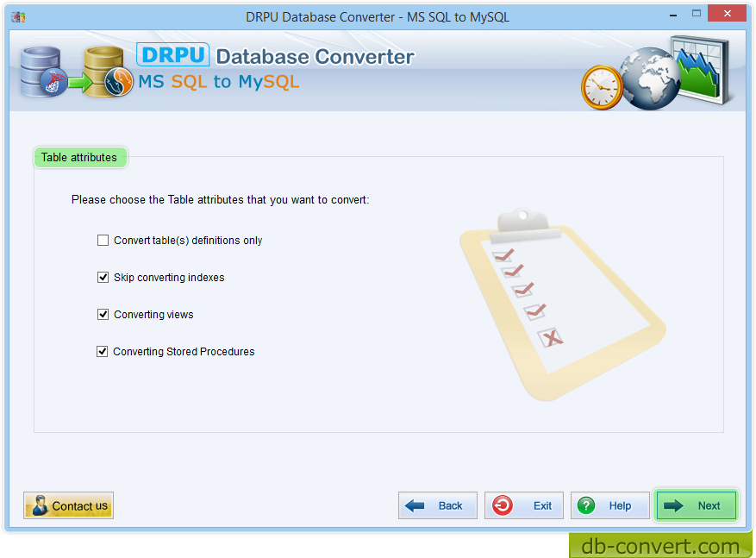Click the 'Please choose the Table attributes' instruction text
This screenshot has height=558, width=756.
221,200
